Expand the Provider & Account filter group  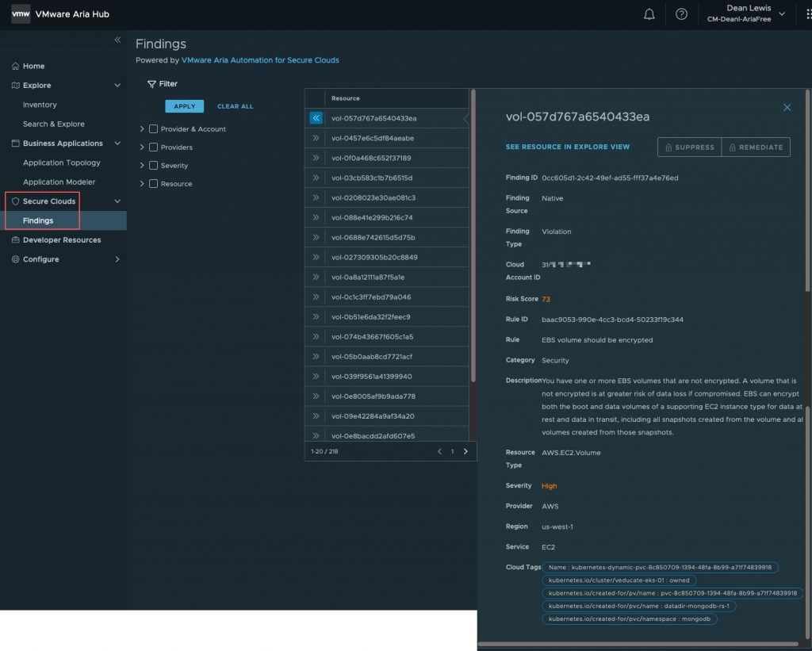(142, 129)
